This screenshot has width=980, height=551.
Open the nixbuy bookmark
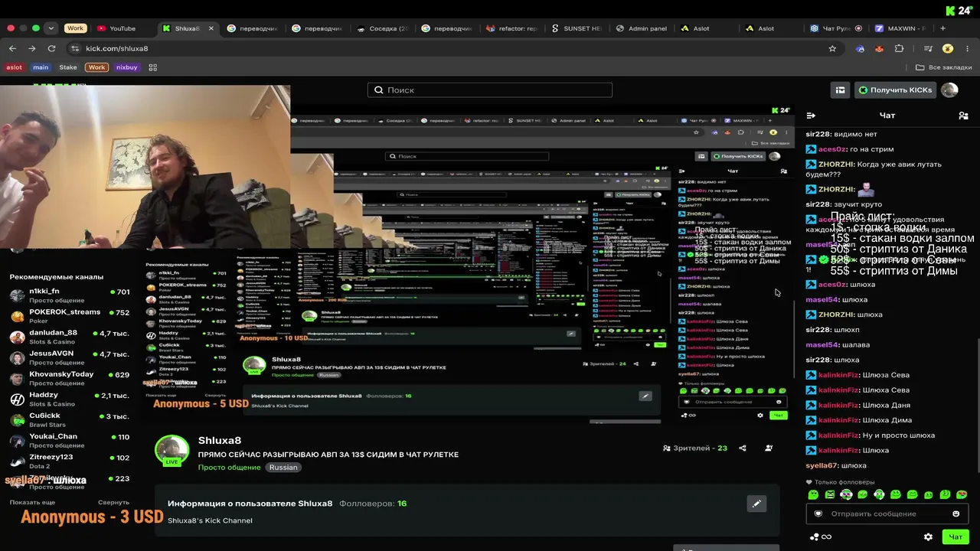tap(127, 67)
